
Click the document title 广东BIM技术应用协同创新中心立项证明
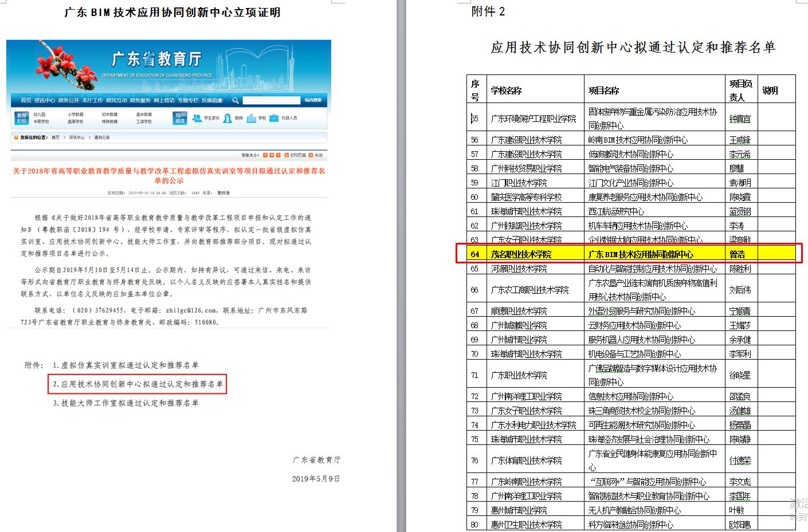(172, 12)
